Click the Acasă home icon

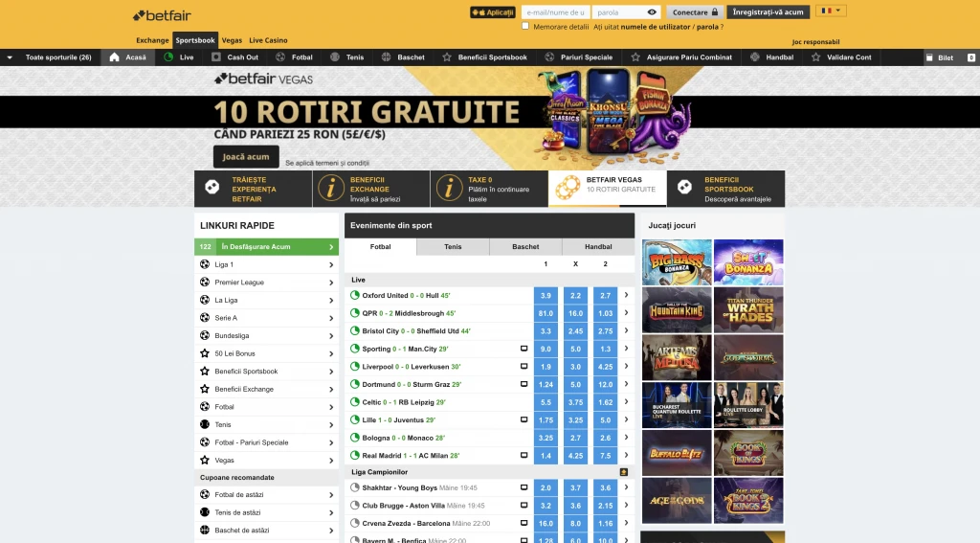tap(115, 57)
